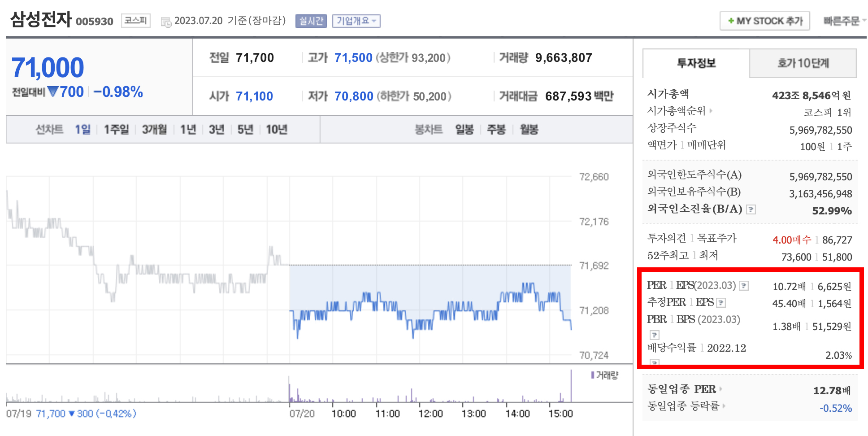Click the 동일업종 등락률 value -0.52%

pyautogui.click(x=836, y=408)
